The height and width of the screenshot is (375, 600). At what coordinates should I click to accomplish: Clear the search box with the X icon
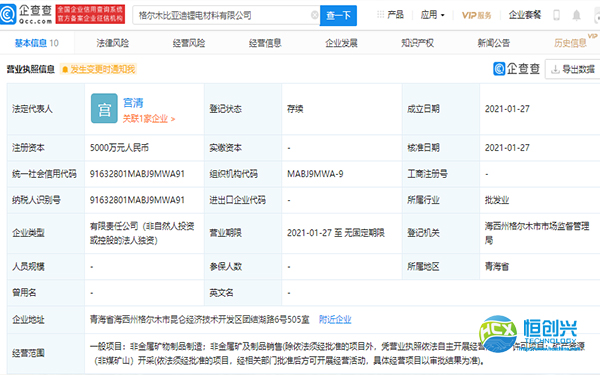315,15
